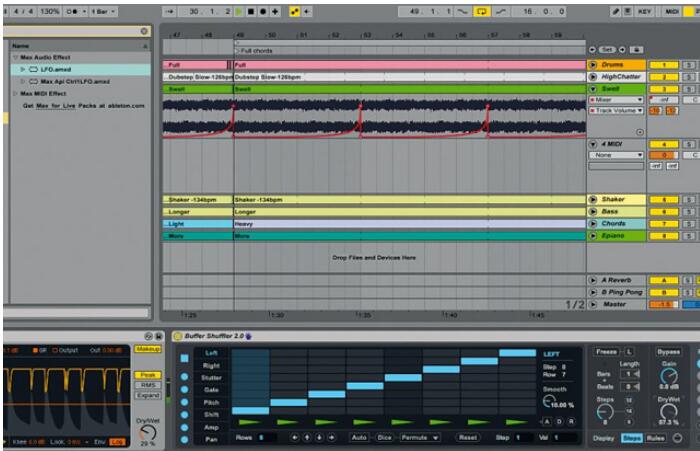Open the 4 MIDI track None dropdown
This screenshot has height=451, width=700.
616,155
